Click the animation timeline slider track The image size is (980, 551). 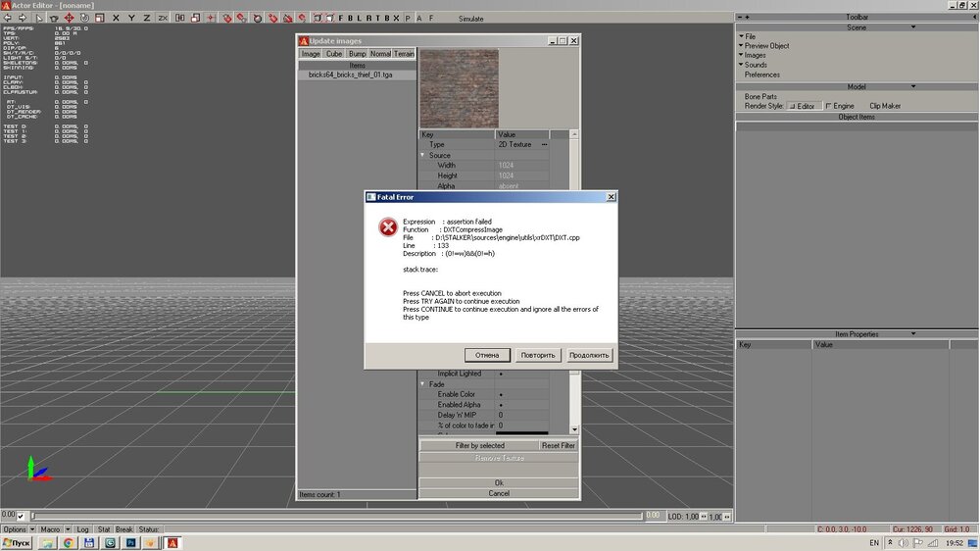(333, 516)
